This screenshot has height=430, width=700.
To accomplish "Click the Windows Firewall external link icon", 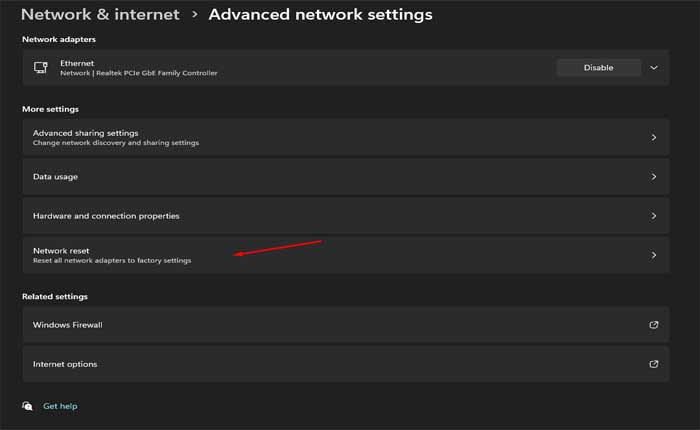I will click(x=654, y=325).
